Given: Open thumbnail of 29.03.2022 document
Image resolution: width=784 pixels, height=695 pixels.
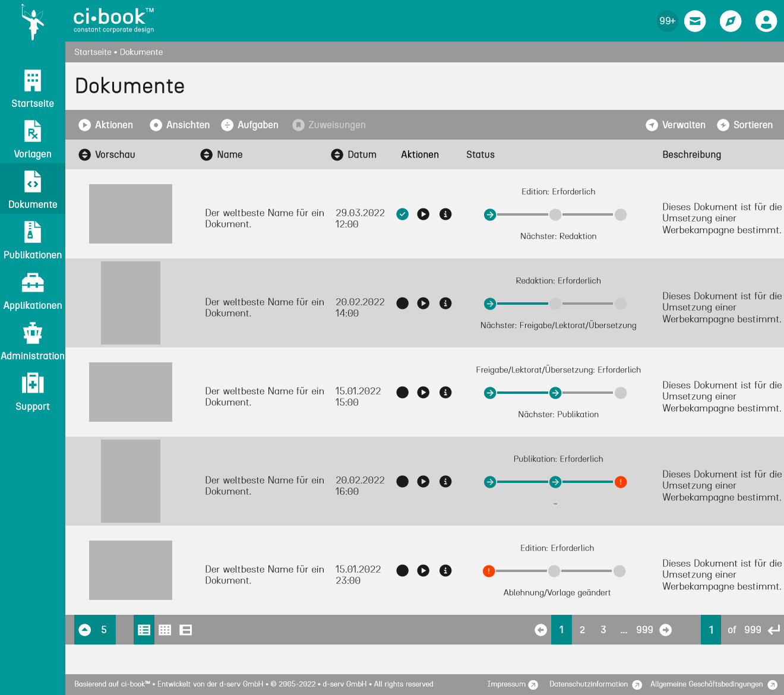Looking at the screenshot, I should point(131,214).
